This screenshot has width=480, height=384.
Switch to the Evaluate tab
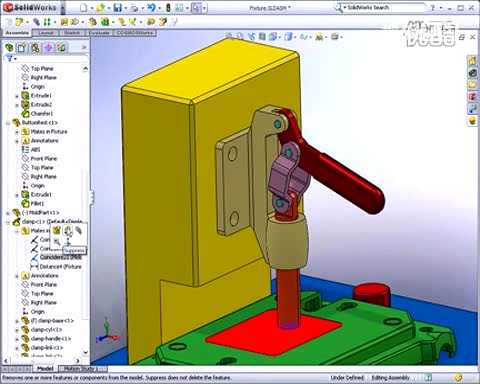[x=99, y=33]
